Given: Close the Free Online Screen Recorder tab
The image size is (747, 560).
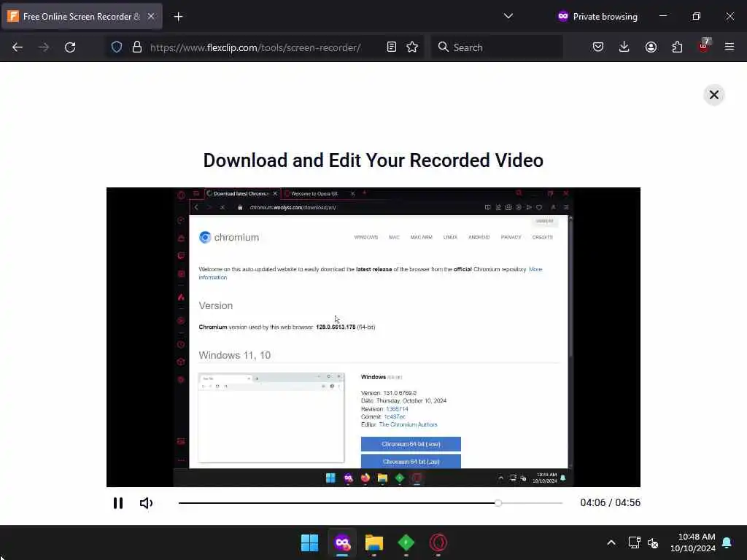Looking at the screenshot, I should (x=151, y=17).
